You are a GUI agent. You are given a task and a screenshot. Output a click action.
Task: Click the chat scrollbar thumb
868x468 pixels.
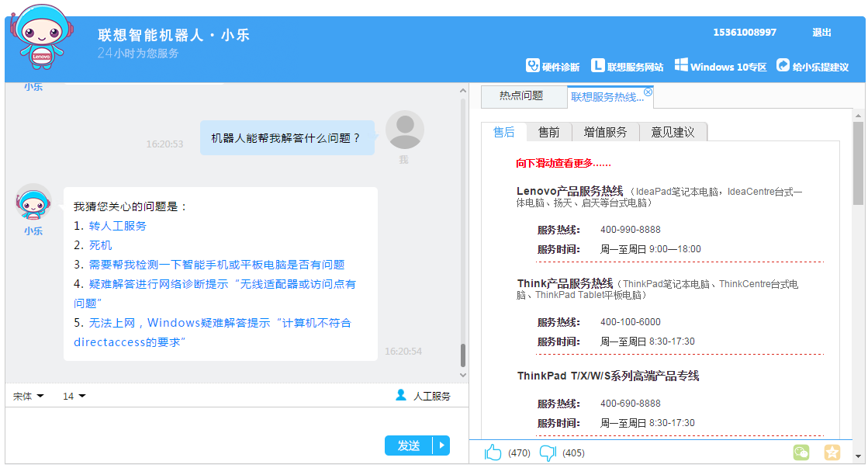(463, 355)
